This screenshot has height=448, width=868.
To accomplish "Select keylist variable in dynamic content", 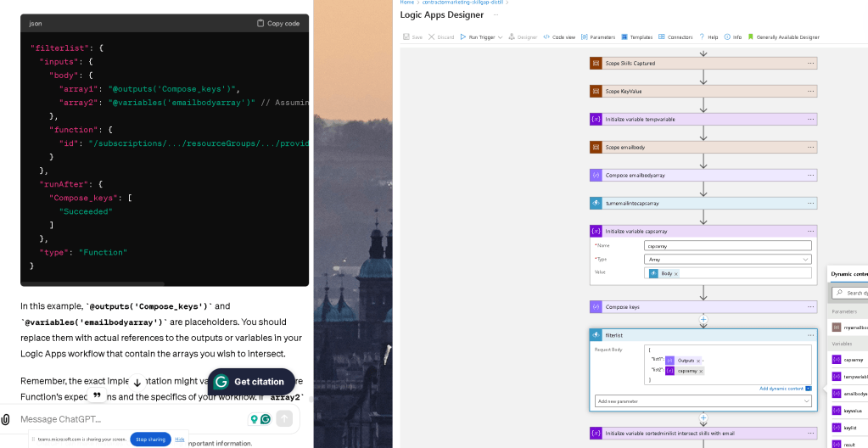I will (x=849, y=428).
